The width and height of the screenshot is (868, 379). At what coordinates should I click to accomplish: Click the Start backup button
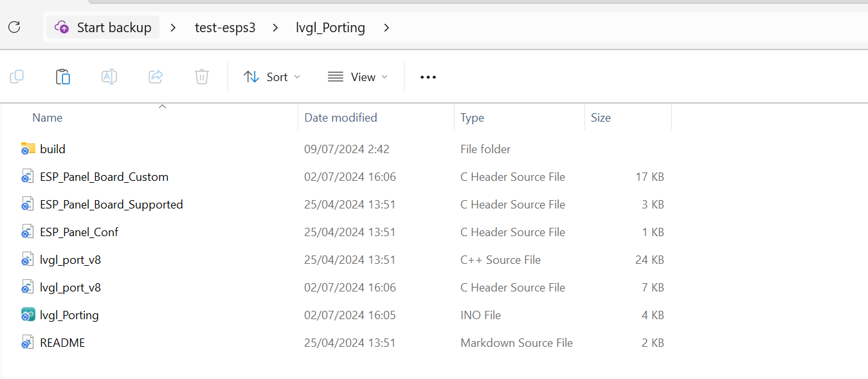(x=103, y=27)
